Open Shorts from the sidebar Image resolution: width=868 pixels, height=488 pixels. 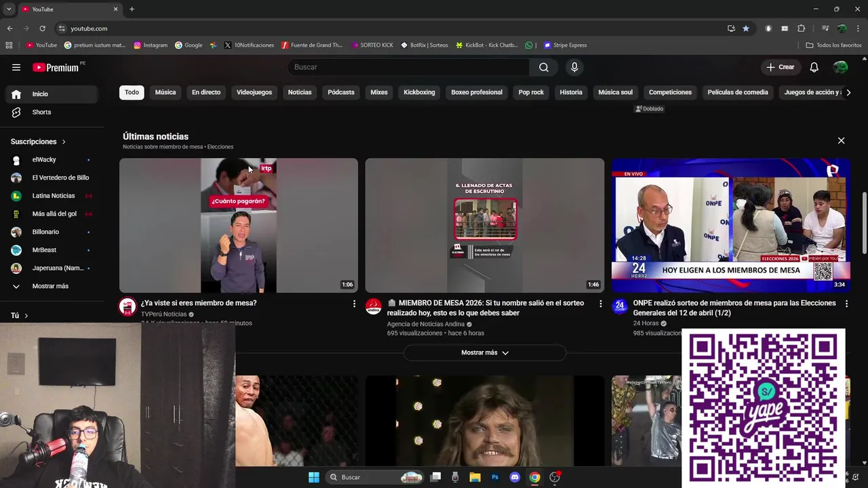pyautogui.click(x=52, y=112)
